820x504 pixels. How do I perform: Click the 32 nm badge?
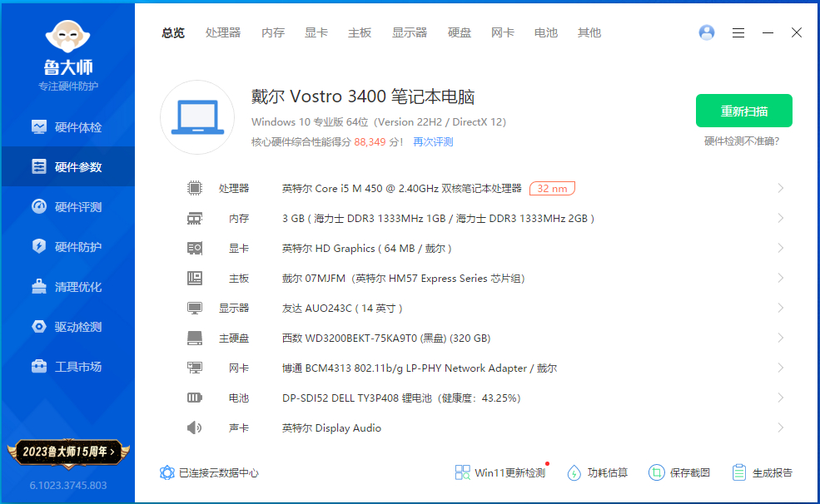pos(552,189)
